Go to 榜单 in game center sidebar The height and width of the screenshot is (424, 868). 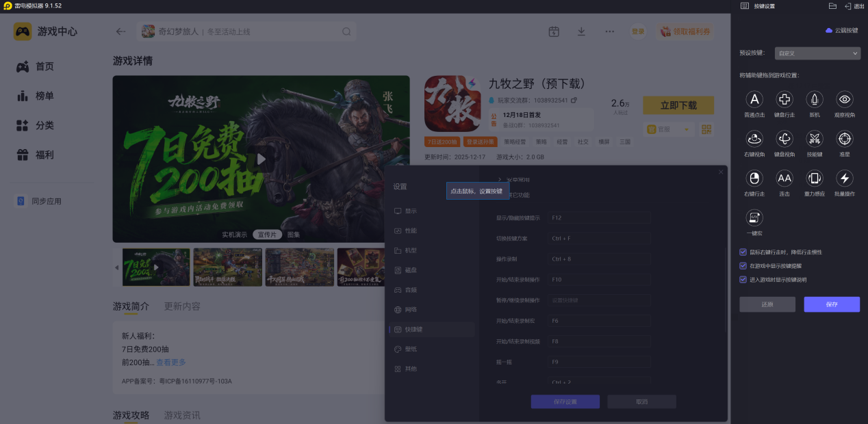click(36, 96)
